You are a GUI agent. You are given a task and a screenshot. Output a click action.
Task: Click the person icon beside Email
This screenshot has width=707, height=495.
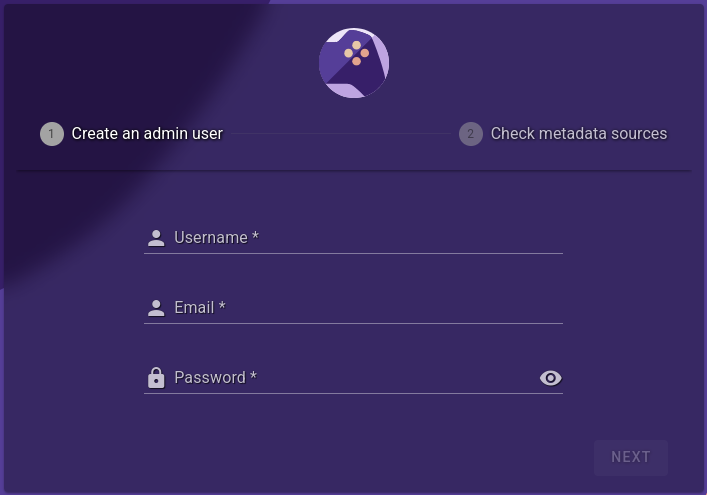coord(156,308)
